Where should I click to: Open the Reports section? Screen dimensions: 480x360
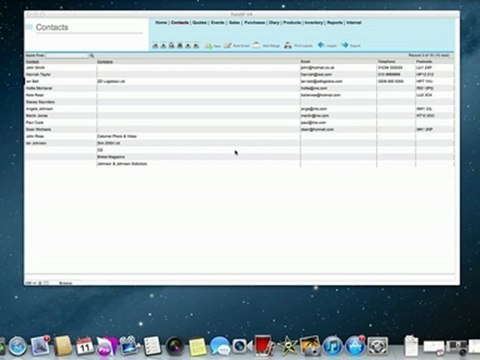pos(335,23)
